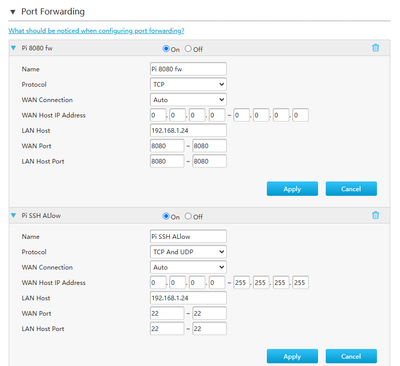Edit WAN Port end field showing 22

[x=210, y=313]
